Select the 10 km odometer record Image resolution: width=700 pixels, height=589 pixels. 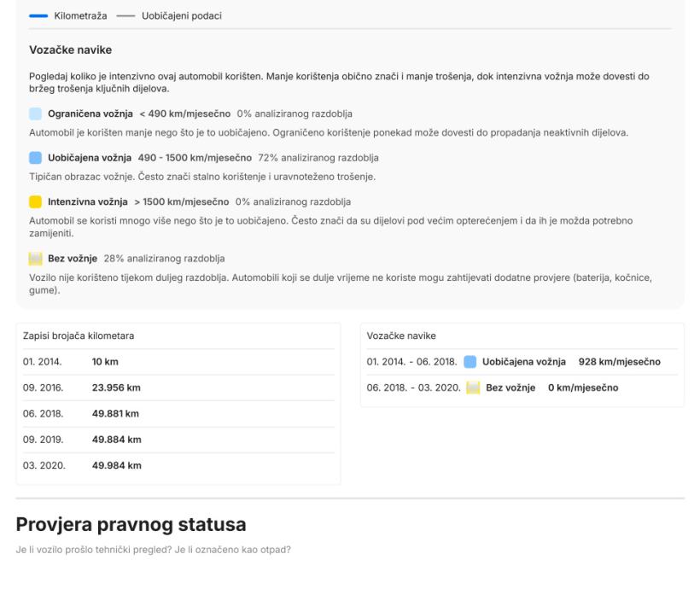click(x=106, y=362)
